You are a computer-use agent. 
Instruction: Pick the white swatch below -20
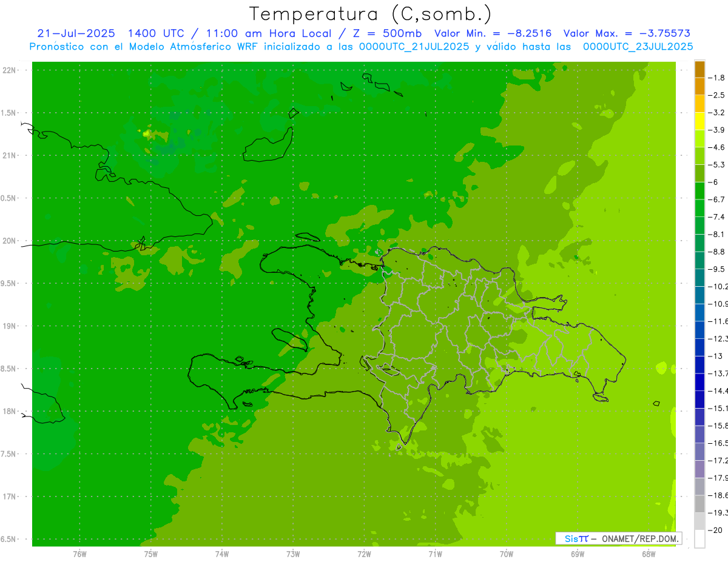click(699, 539)
